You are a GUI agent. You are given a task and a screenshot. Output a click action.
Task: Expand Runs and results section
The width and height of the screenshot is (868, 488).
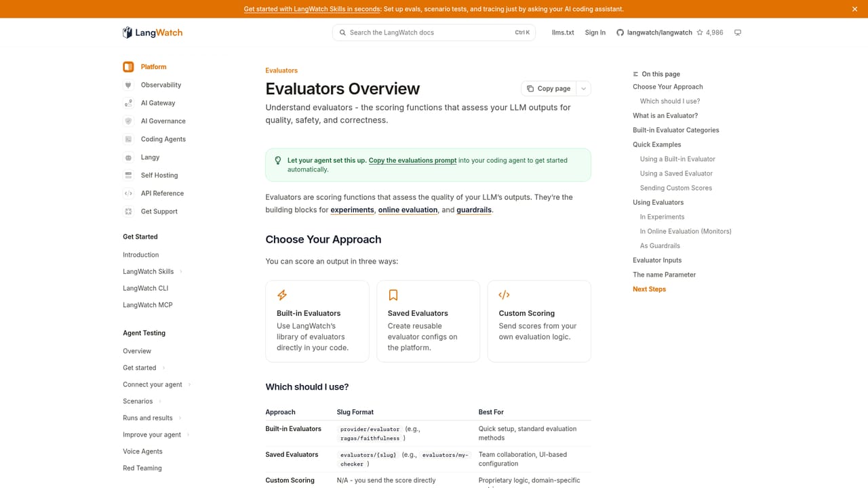point(180,418)
